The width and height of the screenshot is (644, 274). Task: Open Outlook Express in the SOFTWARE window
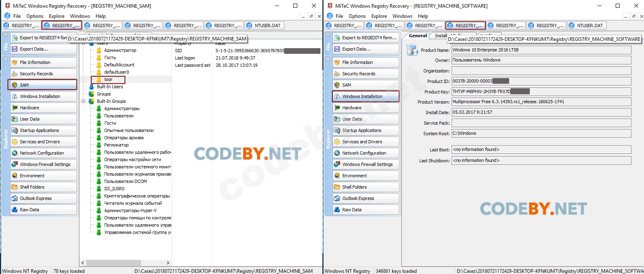tap(365, 198)
